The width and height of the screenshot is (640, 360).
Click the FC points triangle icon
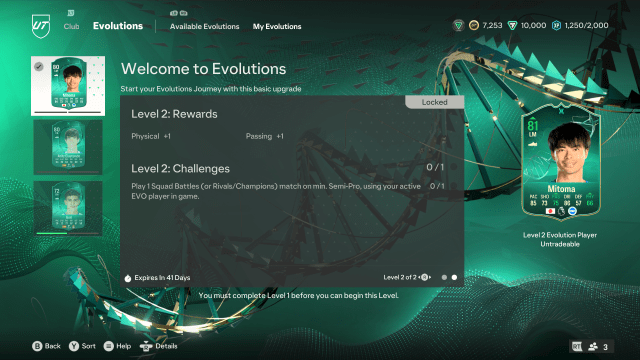pos(512,26)
